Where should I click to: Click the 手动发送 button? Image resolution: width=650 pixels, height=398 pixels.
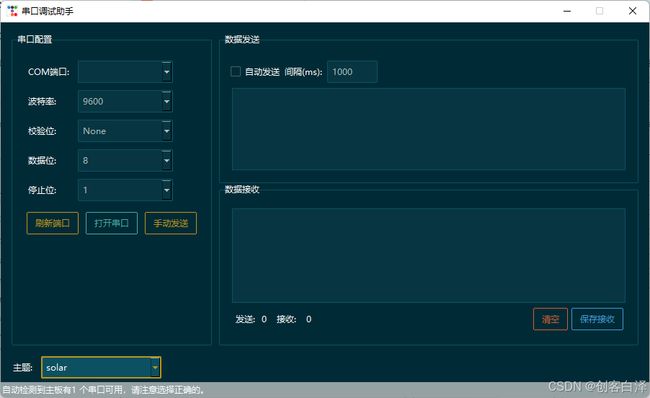pos(171,223)
